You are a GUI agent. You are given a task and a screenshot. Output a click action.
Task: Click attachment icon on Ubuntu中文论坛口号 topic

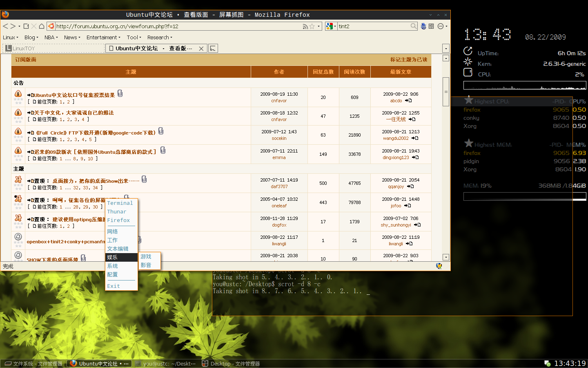(120, 93)
